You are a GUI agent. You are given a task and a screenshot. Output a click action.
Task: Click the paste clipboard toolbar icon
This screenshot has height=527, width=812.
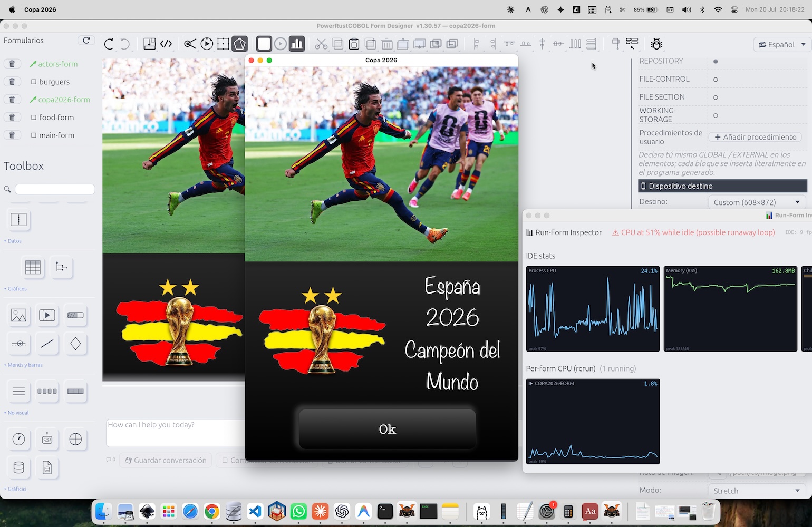(x=354, y=44)
